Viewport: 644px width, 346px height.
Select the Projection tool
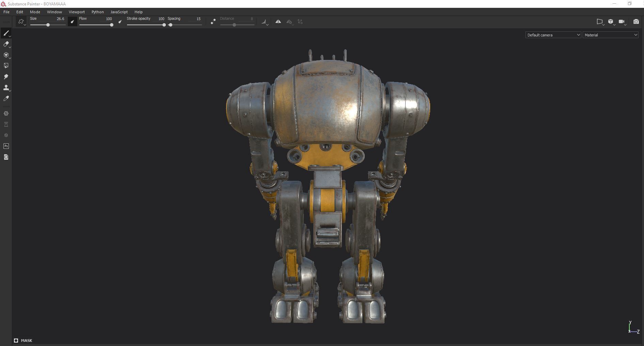tap(6, 55)
